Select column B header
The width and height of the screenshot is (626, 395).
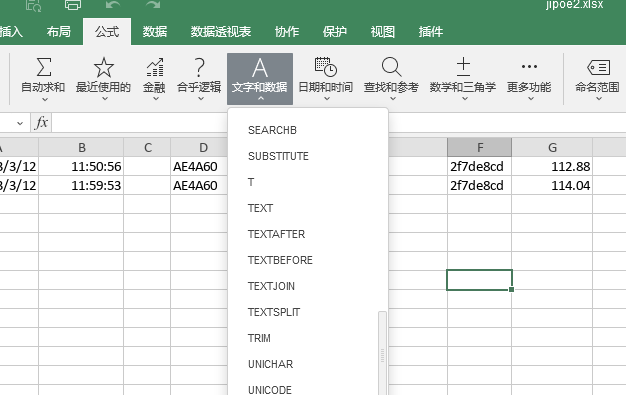[x=81, y=147]
